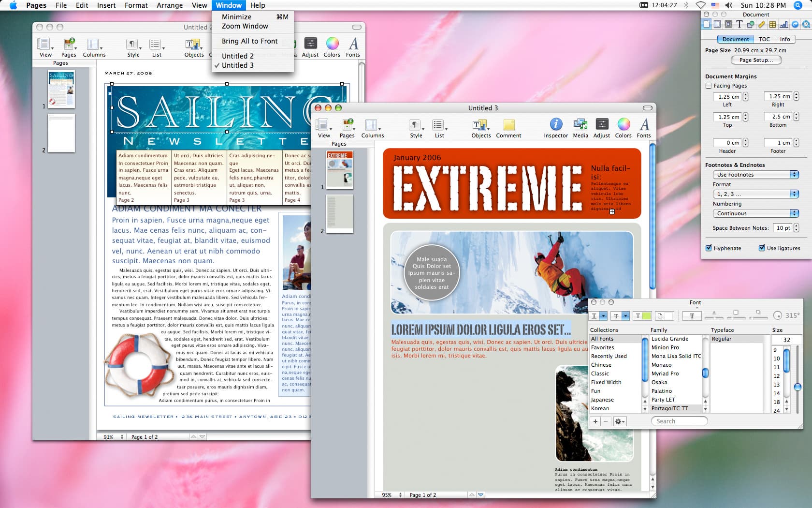
Task: Click the shadow angle dial in Font panel
Action: click(x=778, y=315)
